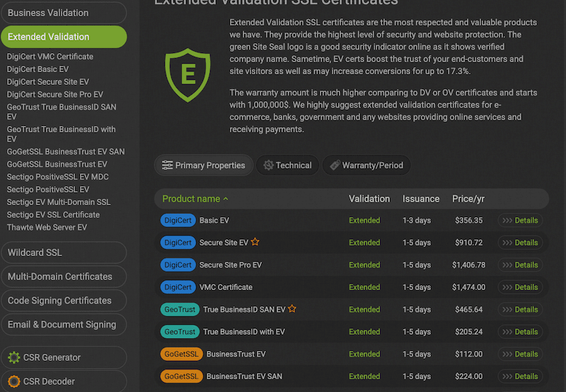Open Wildcard SSL category
This screenshot has width=566, height=392.
pyautogui.click(x=64, y=253)
